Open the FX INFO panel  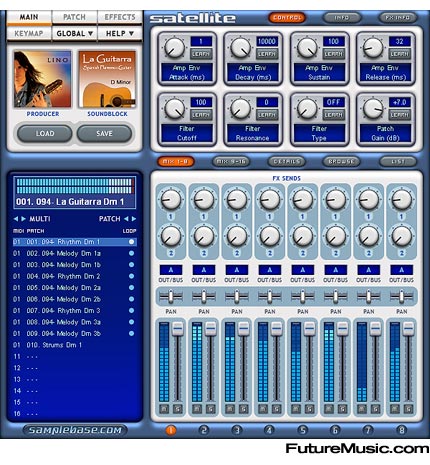397,18
